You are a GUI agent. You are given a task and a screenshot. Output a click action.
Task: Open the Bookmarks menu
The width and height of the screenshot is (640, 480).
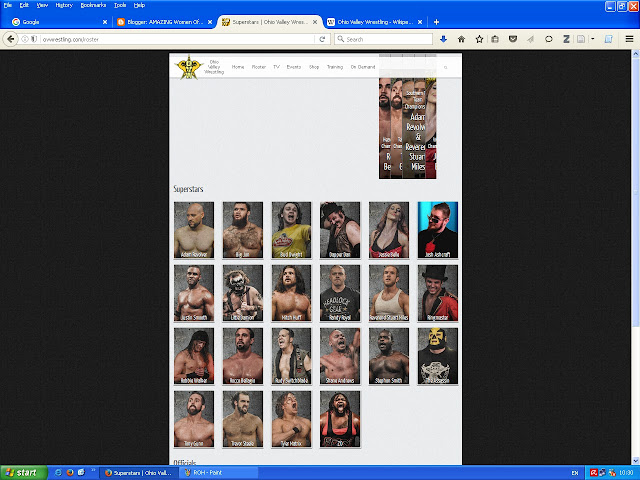click(x=93, y=5)
